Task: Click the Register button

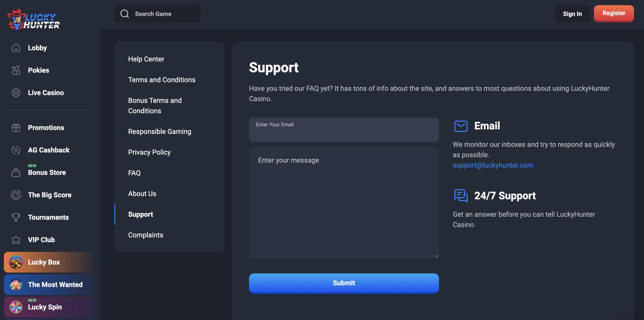Action: [x=614, y=14]
